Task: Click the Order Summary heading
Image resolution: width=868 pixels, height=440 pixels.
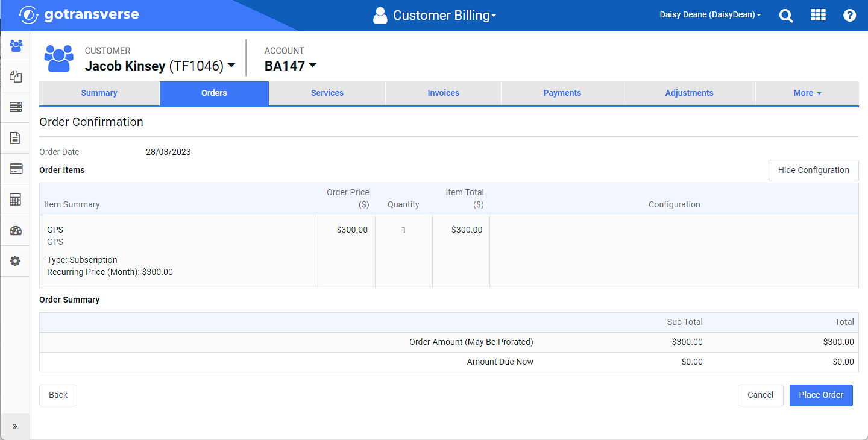Action: pos(69,300)
